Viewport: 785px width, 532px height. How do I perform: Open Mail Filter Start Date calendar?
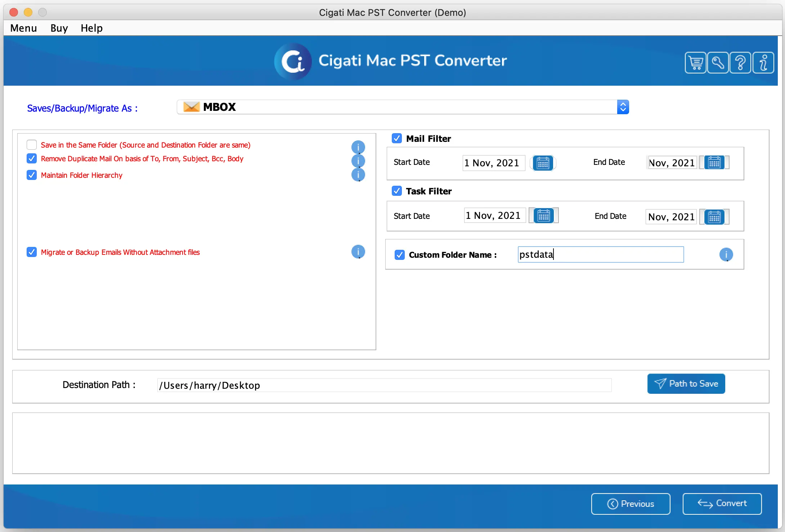click(x=543, y=163)
